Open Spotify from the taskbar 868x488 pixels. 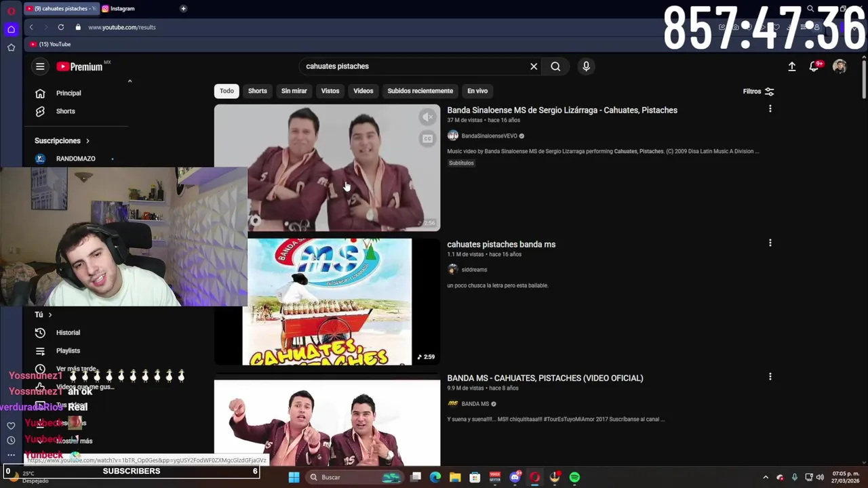point(574,477)
